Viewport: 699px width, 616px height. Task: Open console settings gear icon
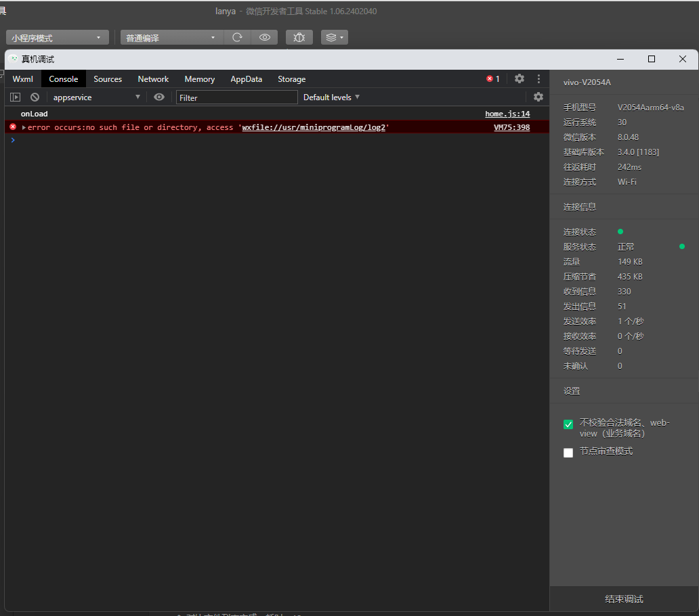tap(538, 97)
